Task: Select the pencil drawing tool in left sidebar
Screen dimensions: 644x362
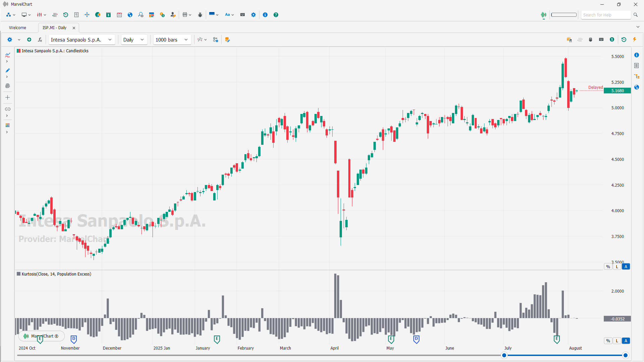Action: point(7,70)
